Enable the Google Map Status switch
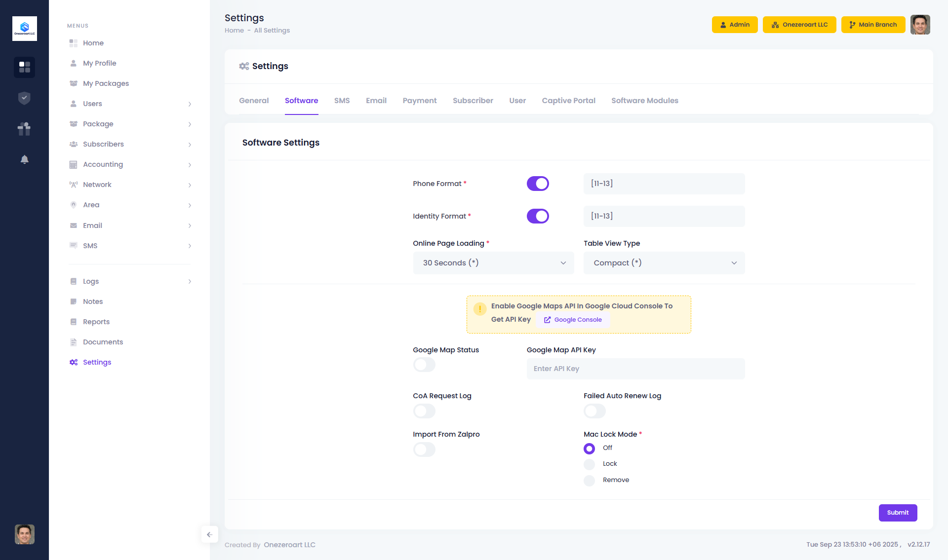This screenshot has width=948, height=560. coord(424,365)
